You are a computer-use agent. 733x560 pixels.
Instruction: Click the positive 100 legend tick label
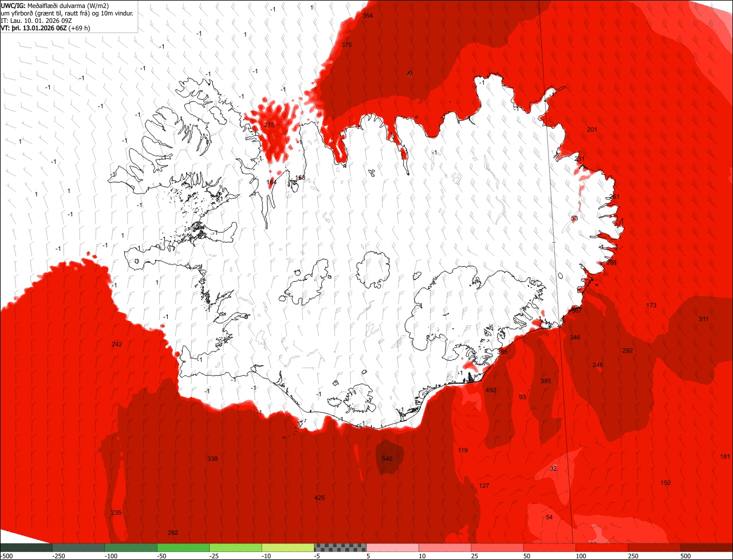[580, 556]
